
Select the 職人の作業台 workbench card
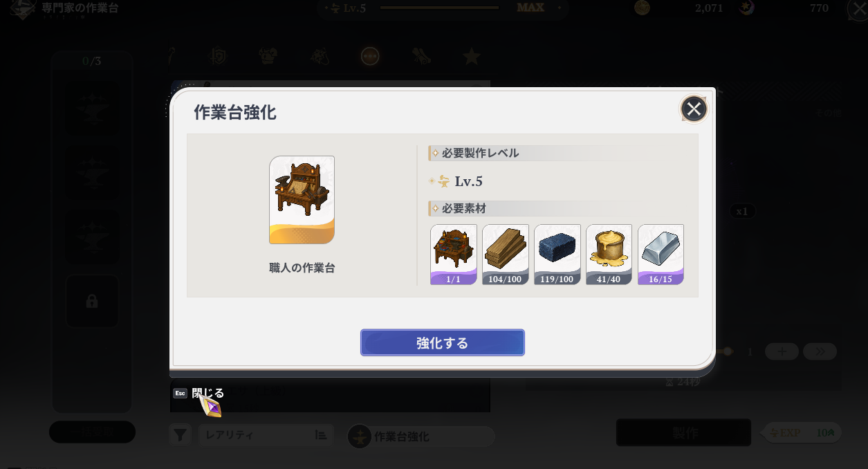pos(302,200)
